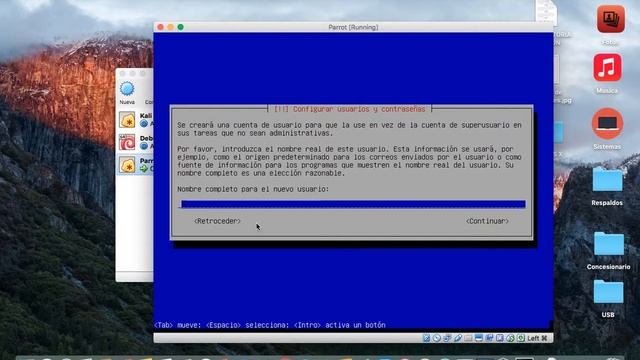Select the Parrot VM in VirtualBox Manager

[x=135, y=164]
